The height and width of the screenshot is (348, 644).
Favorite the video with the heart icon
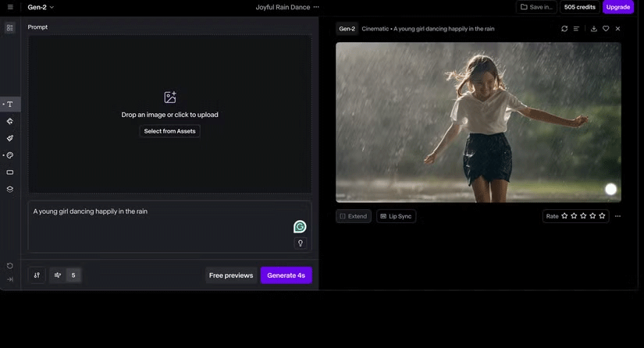pos(606,29)
